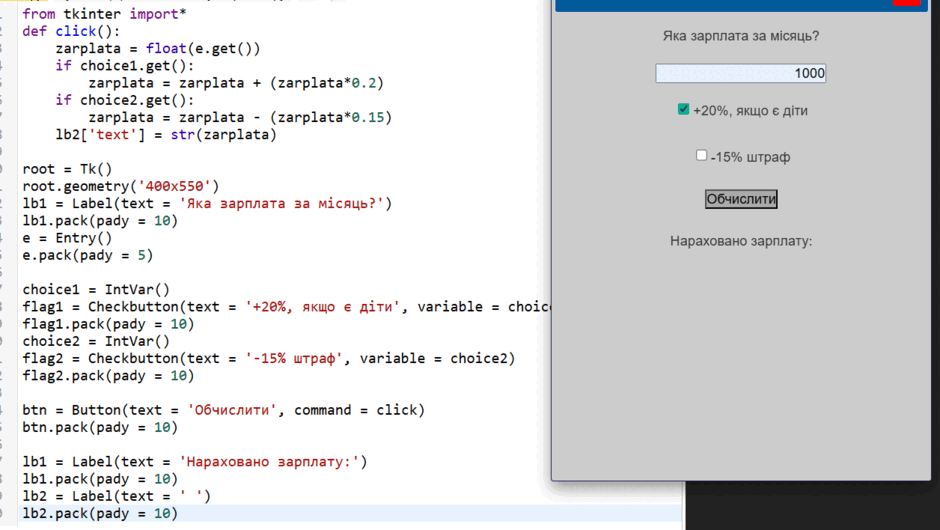Click the line with 'zarplata*0.15'
The image size is (940, 530).
tap(240, 118)
